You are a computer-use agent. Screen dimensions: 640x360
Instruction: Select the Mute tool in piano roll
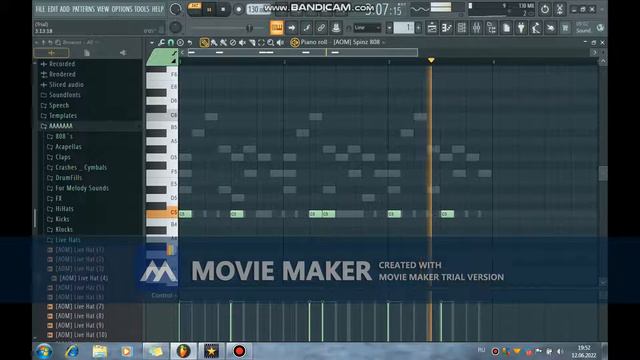[242, 42]
